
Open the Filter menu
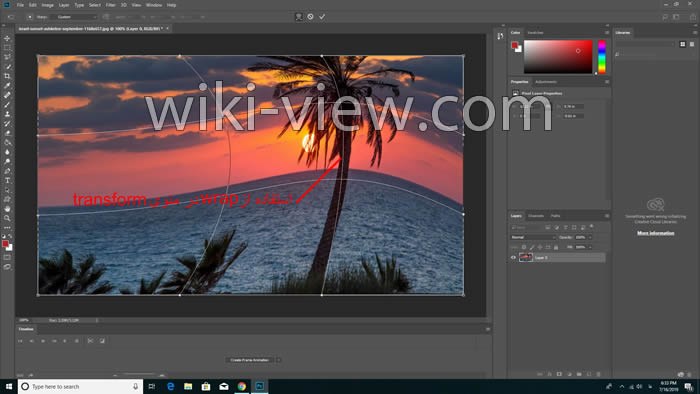point(111,5)
